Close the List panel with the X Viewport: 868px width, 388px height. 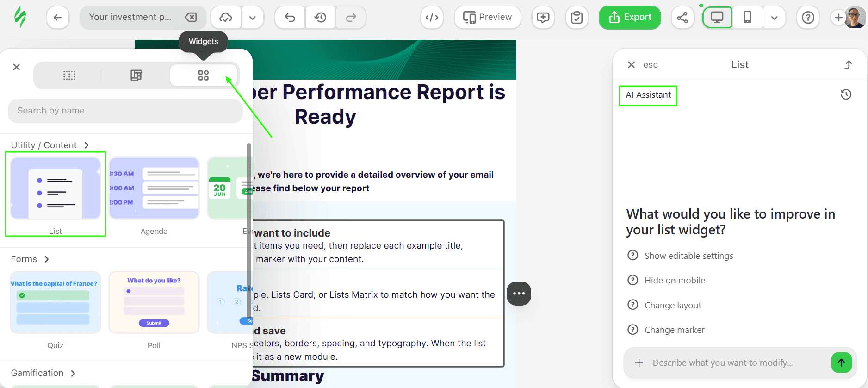click(x=631, y=65)
